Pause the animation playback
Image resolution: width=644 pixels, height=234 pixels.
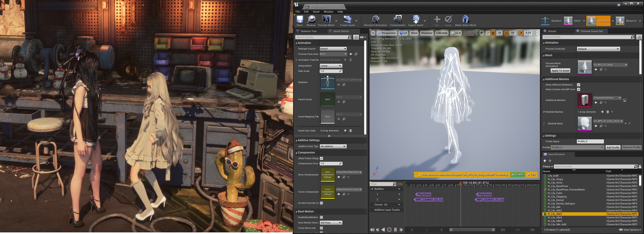pyautogui.click(x=395, y=230)
